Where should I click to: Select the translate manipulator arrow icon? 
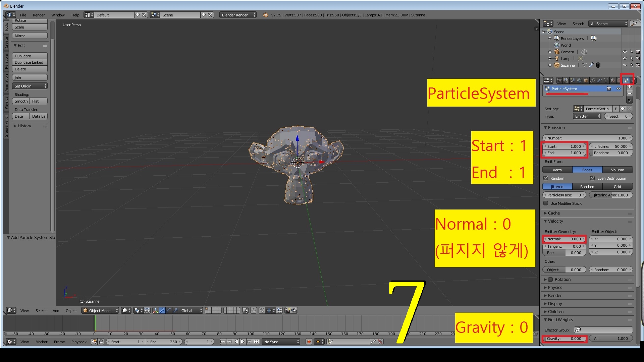(162, 310)
